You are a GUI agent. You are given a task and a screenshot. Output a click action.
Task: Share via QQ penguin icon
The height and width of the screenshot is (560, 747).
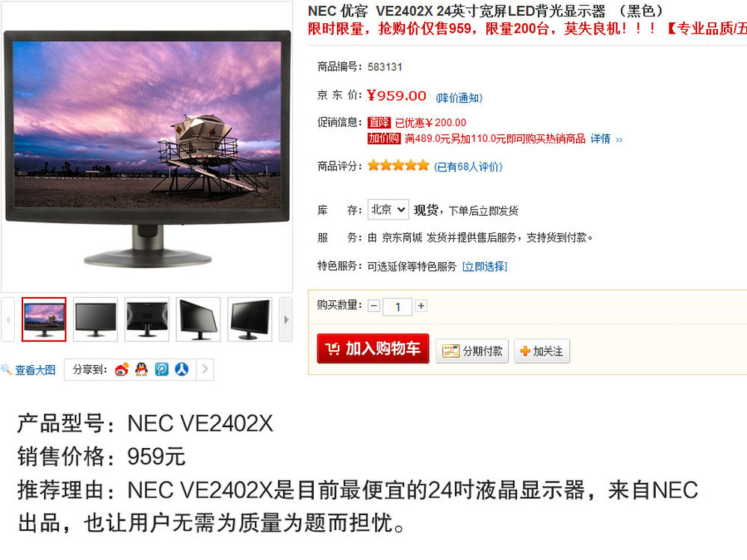pyautogui.click(x=141, y=369)
